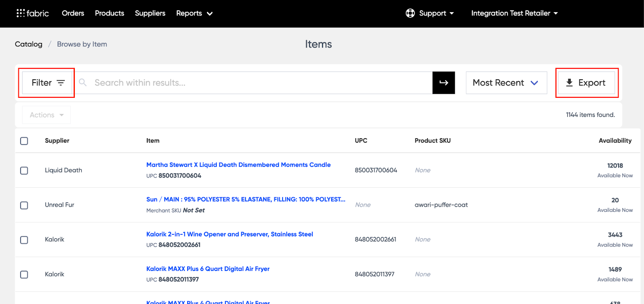The image size is (644, 304).
Task: Click the Item column header
Action: 153,141
